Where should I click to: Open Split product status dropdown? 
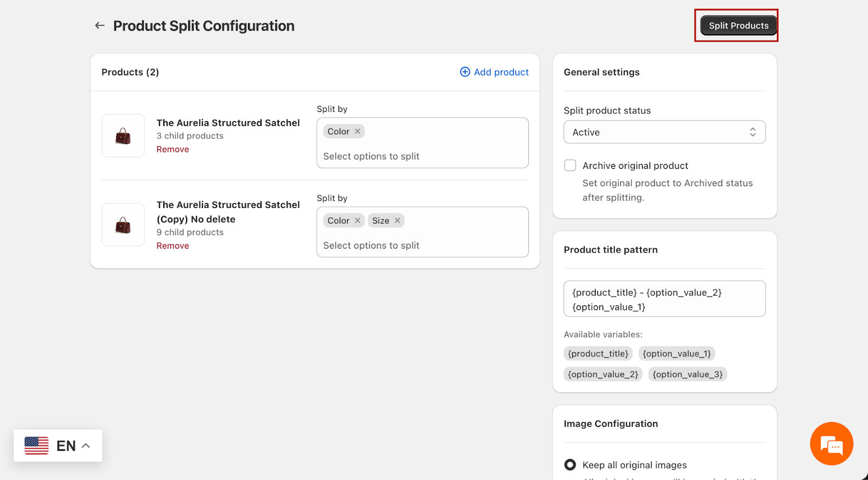(664, 132)
